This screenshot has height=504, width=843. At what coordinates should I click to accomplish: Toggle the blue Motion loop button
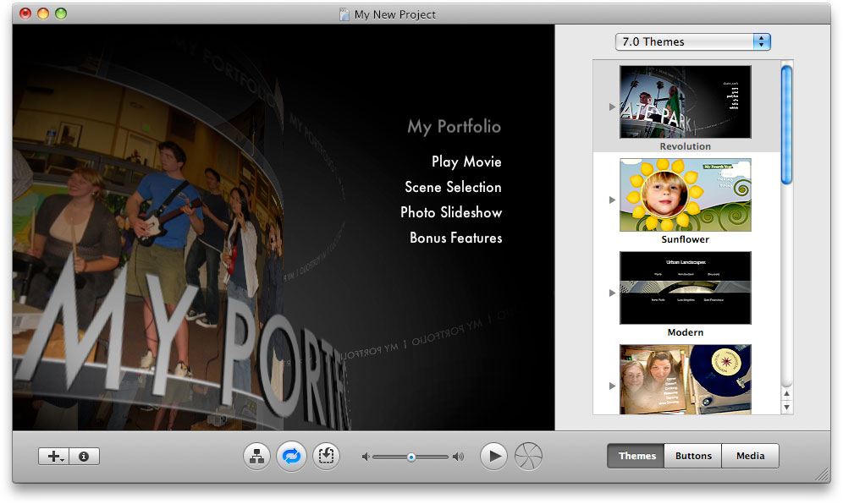[291, 457]
